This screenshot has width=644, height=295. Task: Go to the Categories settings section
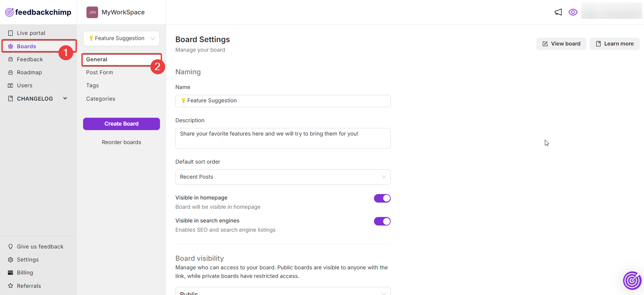(x=100, y=99)
